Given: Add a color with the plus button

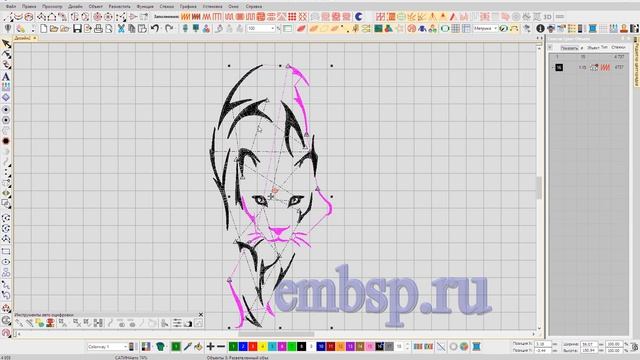Looking at the screenshot, I should [210, 347].
